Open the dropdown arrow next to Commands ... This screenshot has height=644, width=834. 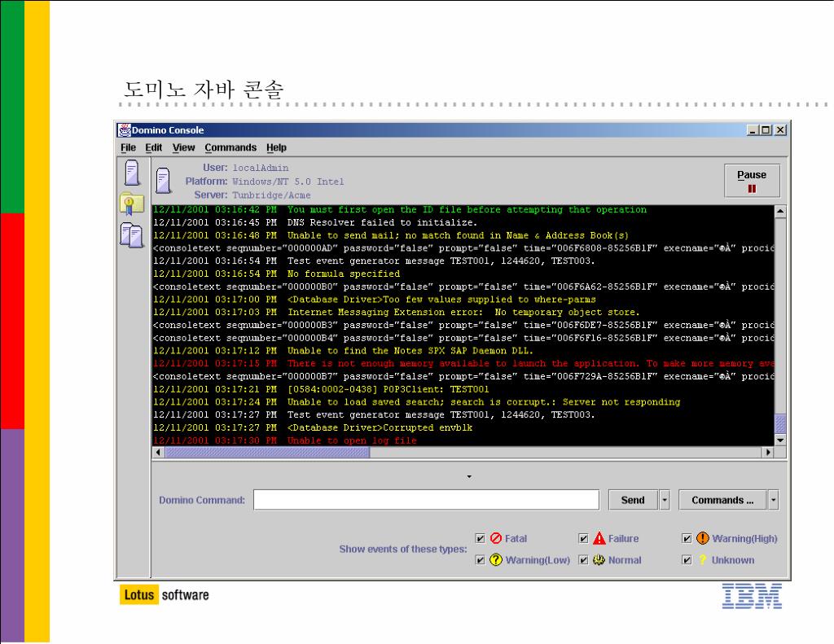coord(774,500)
